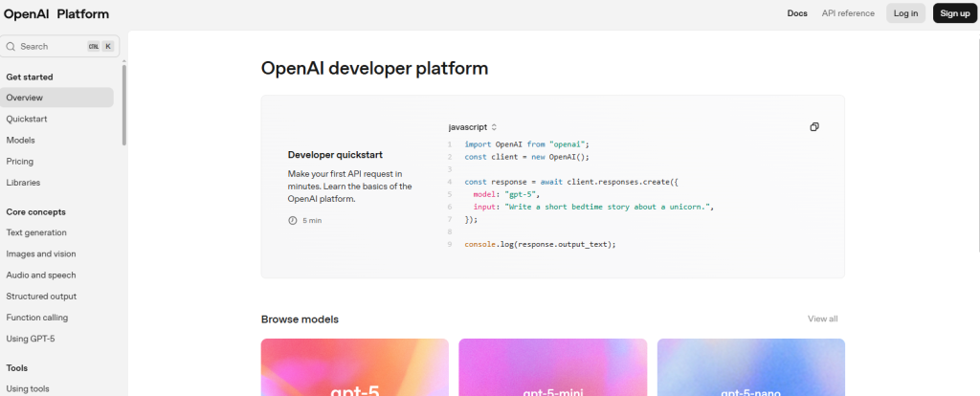Click the "Get started" section heading

pos(30,77)
